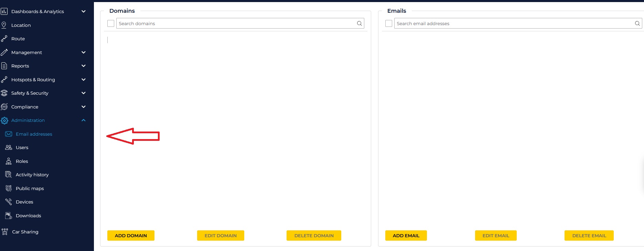Expand Safety & Security chevron
This screenshot has height=251, width=644.
click(x=83, y=93)
